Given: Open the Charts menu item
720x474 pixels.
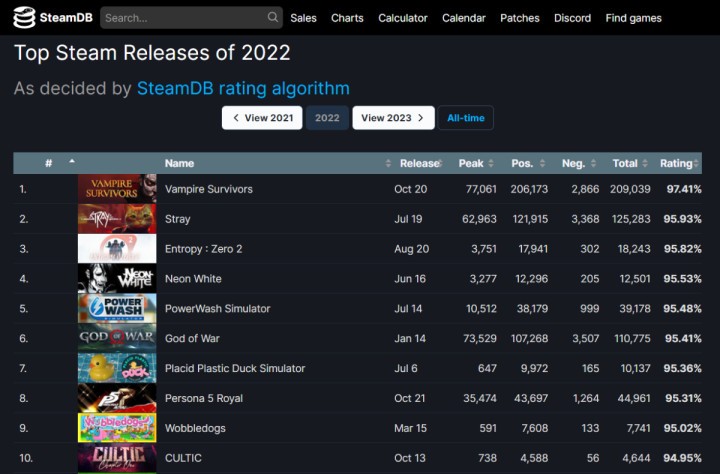Looking at the screenshot, I should point(347,18).
